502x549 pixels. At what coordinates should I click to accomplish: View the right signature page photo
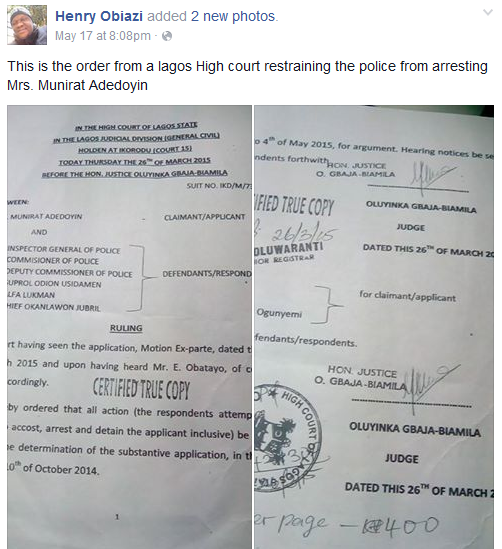pos(374,327)
